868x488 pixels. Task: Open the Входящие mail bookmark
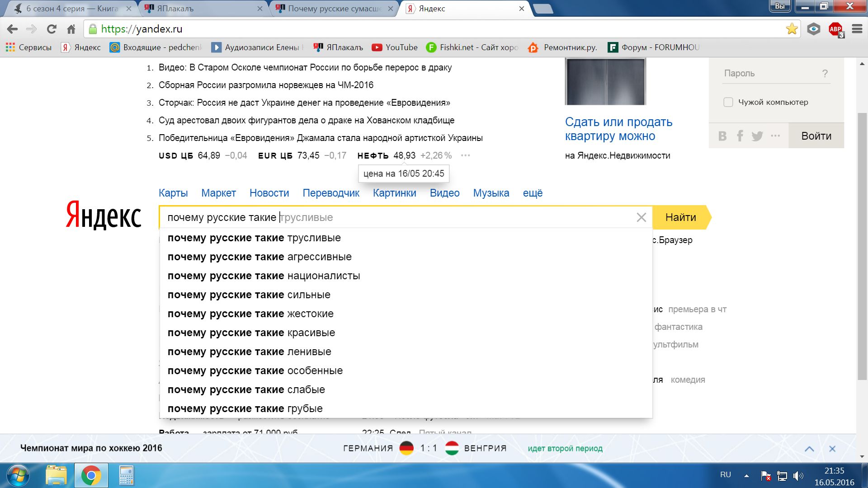pyautogui.click(x=156, y=47)
